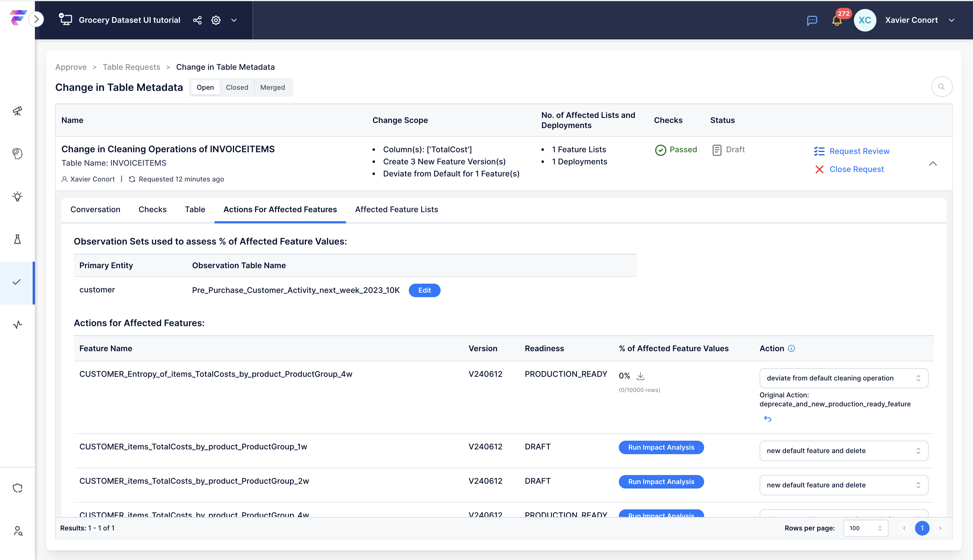Click the red X close request icon
Image resolution: width=973 pixels, height=560 pixels.
(x=820, y=170)
